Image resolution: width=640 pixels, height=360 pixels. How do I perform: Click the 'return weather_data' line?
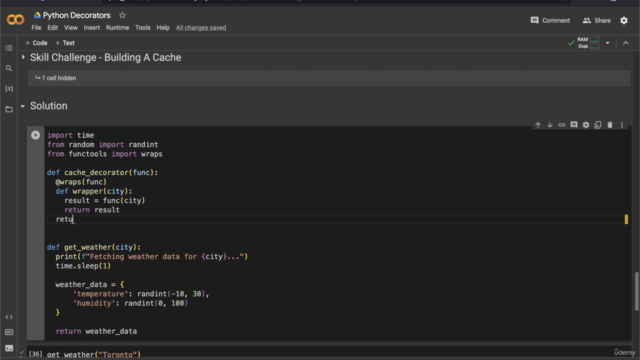pos(96,331)
